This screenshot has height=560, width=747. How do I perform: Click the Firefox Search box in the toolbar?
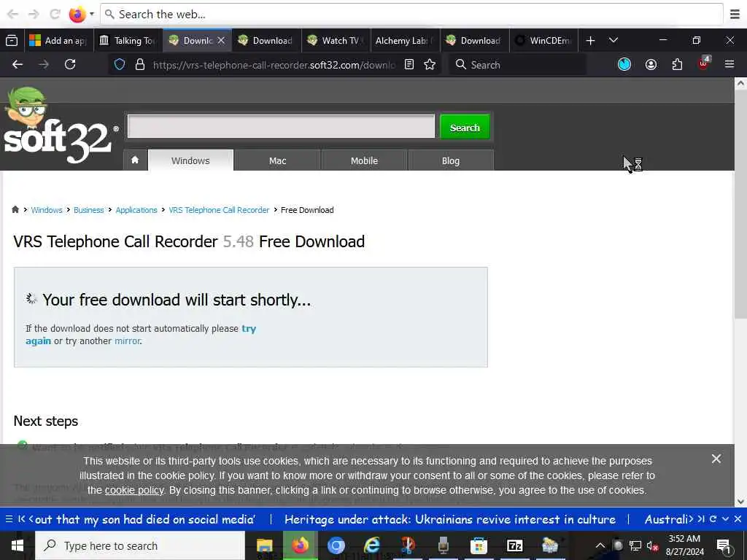pos(518,65)
